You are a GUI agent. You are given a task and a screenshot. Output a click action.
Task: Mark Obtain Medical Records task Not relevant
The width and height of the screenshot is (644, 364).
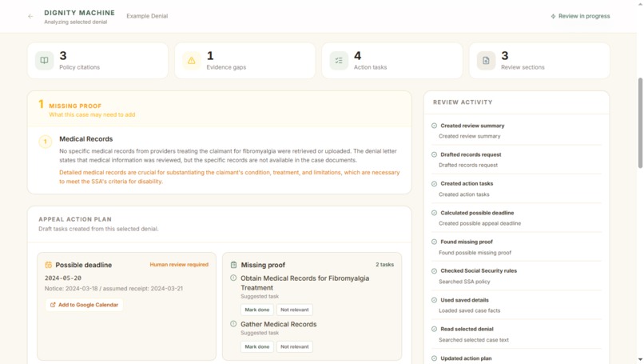pyautogui.click(x=295, y=310)
